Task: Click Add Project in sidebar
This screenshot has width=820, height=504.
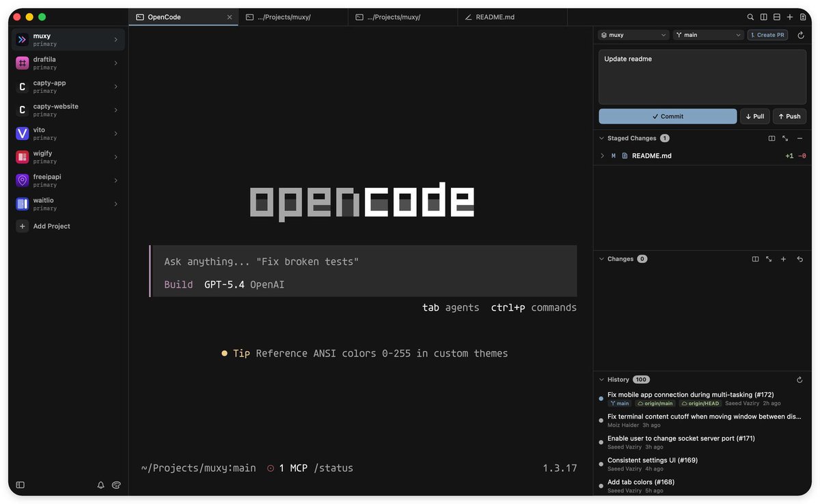Action: click(x=44, y=226)
